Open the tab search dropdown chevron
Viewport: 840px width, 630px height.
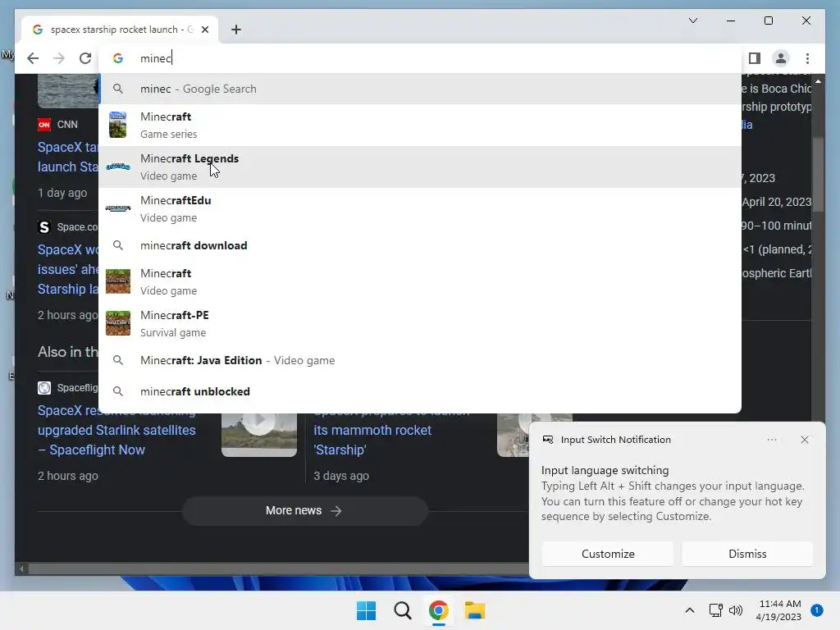click(x=692, y=21)
